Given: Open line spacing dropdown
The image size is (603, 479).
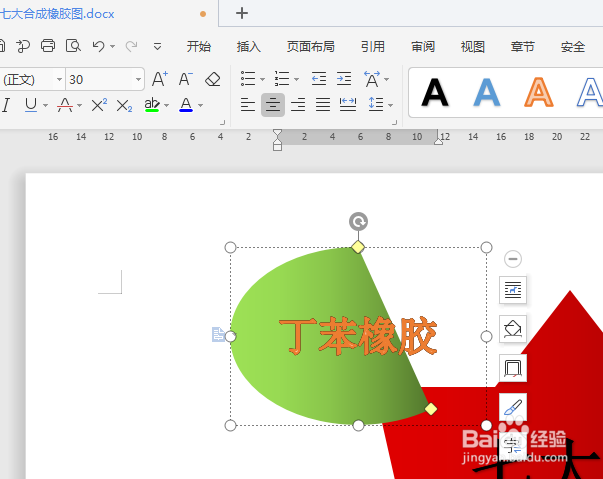Looking at the screenshot, I should point(390,105).
